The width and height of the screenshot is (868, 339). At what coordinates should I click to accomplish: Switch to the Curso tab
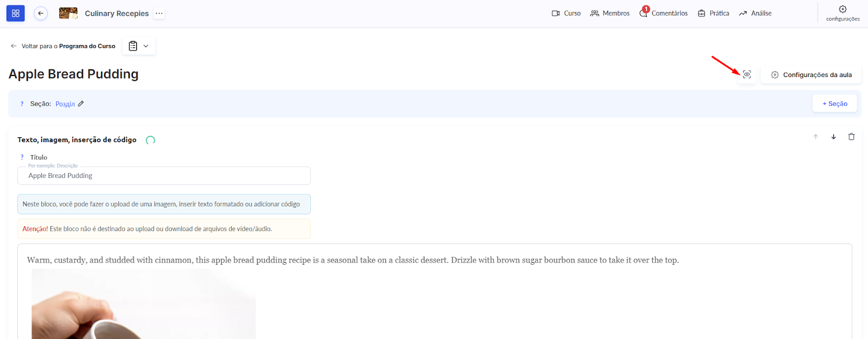coord(566,14)
